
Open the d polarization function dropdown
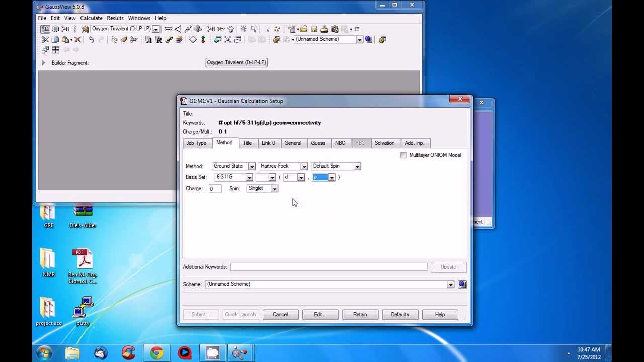click(301, 177)
